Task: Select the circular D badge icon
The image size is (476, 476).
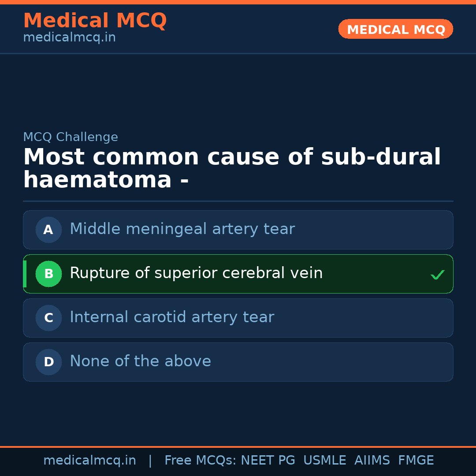Action: [48, 362]
